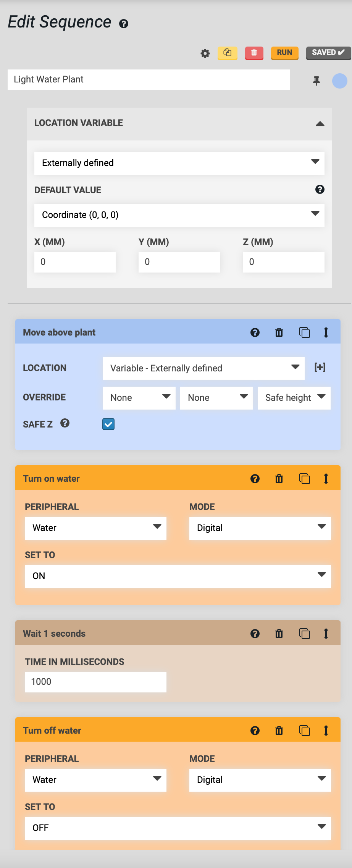Duplicate the Turn on water step
Image resolution: width=352 pixels, height=868 pixels.
(x=304, y=479)
